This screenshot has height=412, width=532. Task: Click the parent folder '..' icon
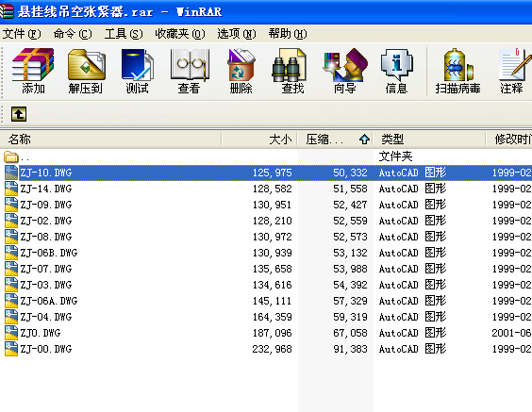pos(11,157)
